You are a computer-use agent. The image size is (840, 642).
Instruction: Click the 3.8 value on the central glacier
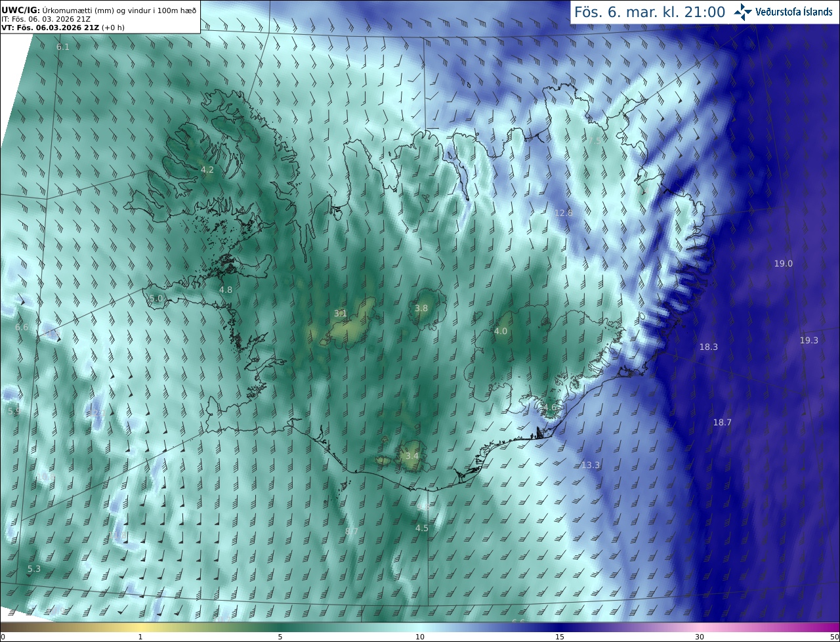[x=421, y=308]
